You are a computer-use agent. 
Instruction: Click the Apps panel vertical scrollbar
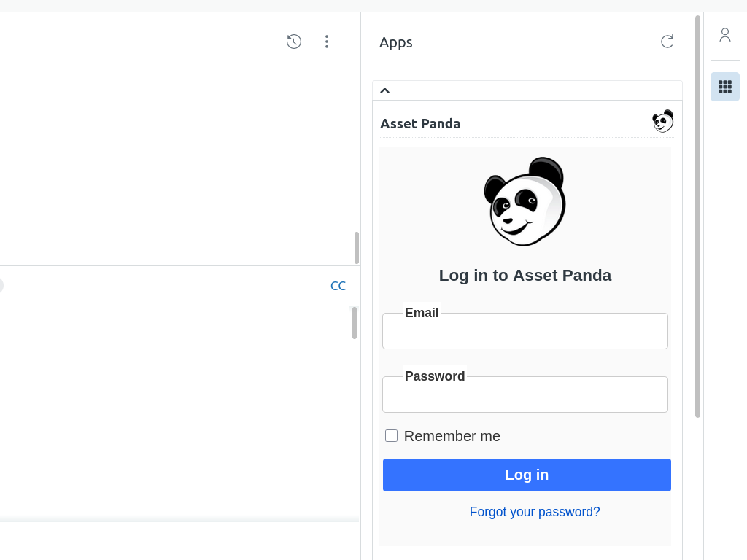click(697, 217)
